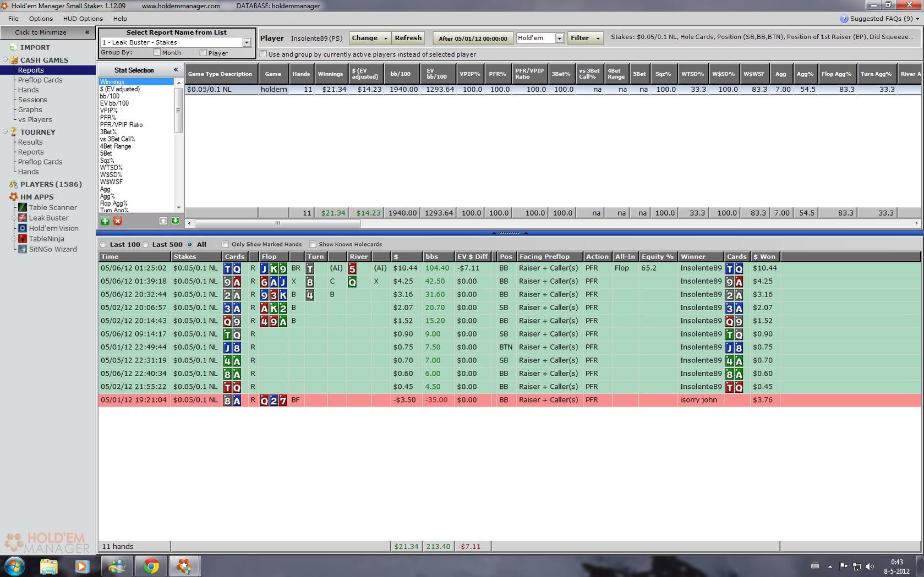Open the File menu

[x=13, y=19]
